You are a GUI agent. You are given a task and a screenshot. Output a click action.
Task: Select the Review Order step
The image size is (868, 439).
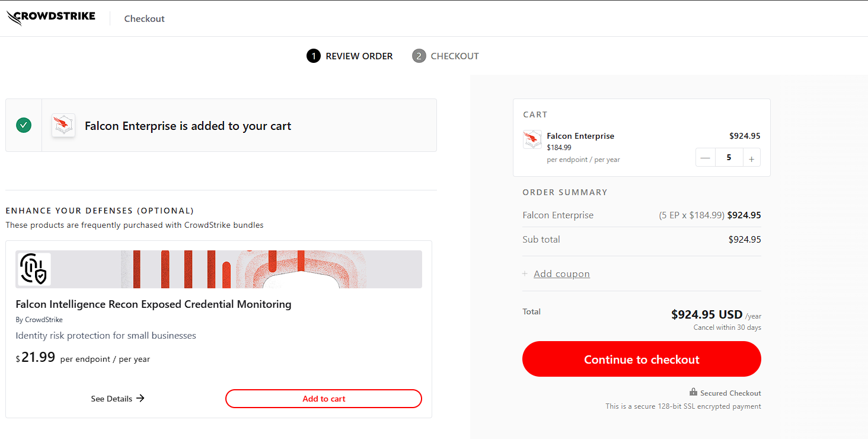[350, 56]
